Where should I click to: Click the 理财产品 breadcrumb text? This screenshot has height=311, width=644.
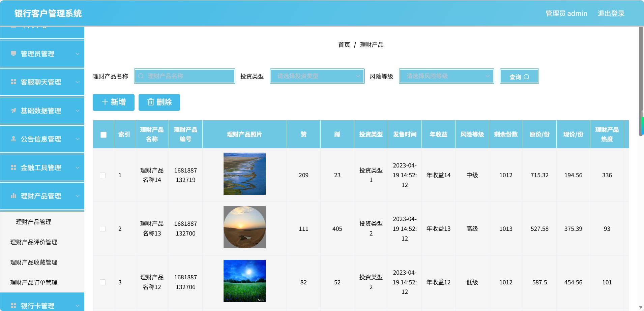pyautogui.click(x=372, y=45)
